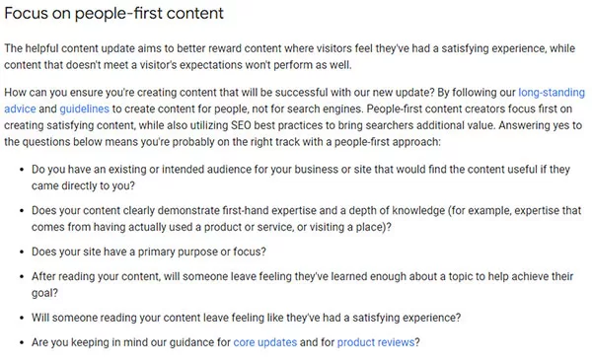Screen dimensions: 592x364
Task: Click the bullet dot before 'After reading'
Action: (x=22, y=277)
